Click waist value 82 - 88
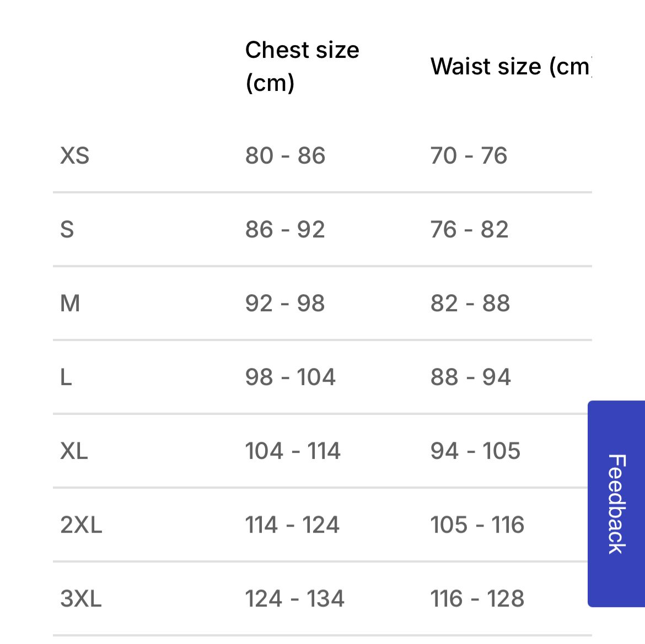Image resolution: width=645 pixels, height=644 pixels. tap(470, 304)
